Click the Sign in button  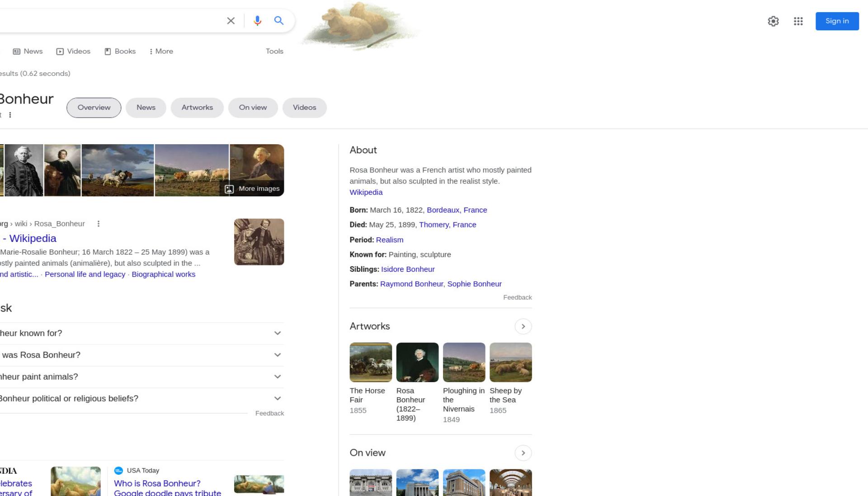(837, 21)
